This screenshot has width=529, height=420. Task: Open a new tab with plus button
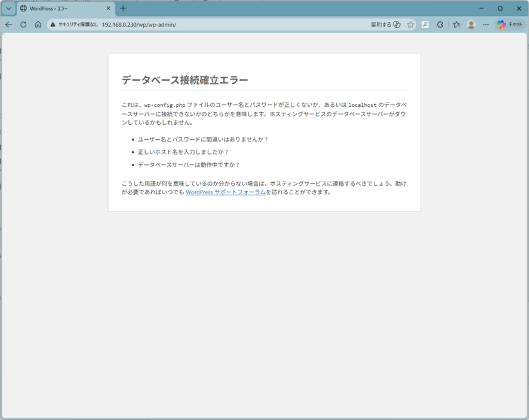(x=123, y=8)
